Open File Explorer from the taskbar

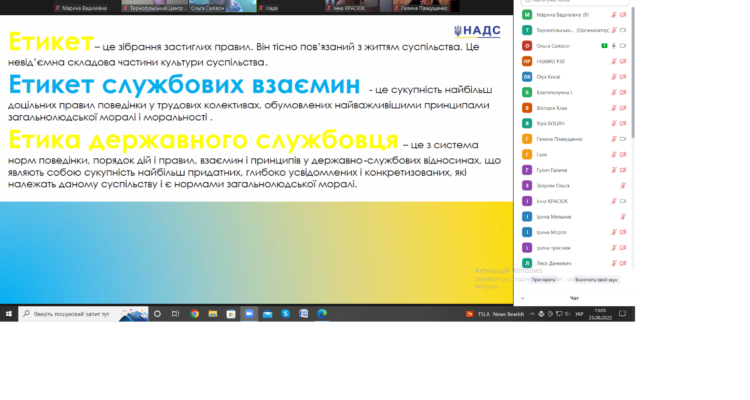[x=213, y=314]
